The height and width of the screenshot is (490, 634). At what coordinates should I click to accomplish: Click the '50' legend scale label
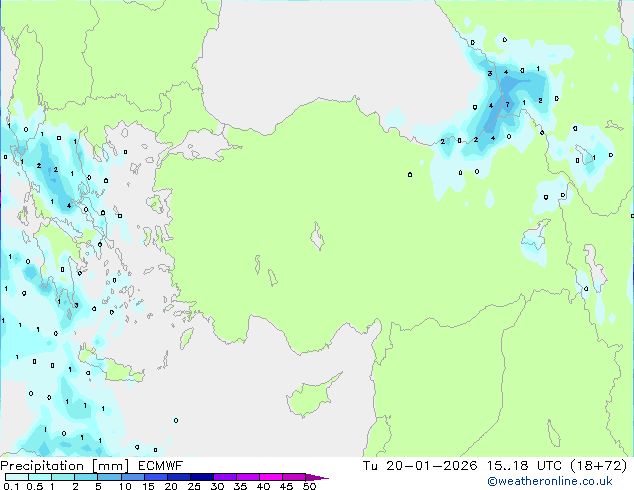point(309,486)
